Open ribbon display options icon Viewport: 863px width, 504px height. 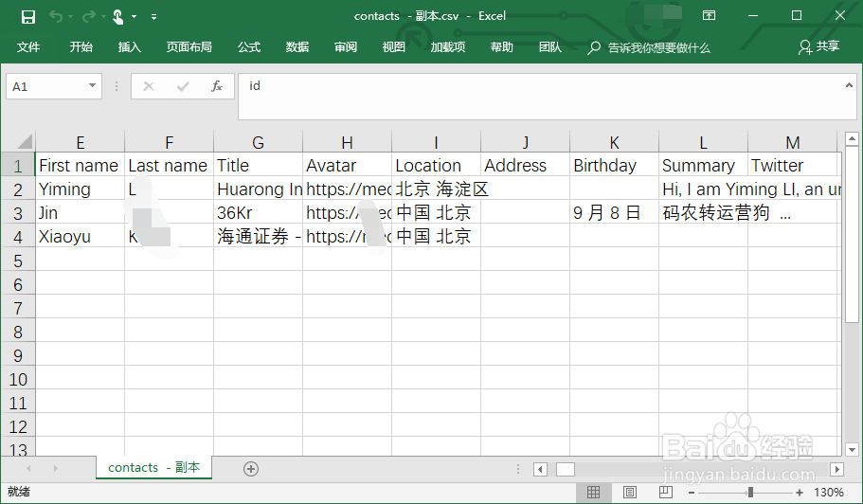[709, 15]
